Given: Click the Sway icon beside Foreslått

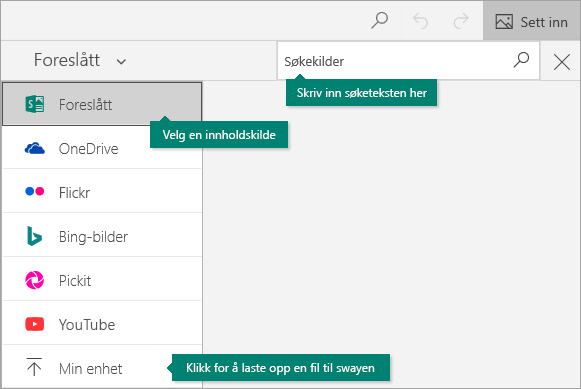Looking at the screenshot, I should coord(35,104).
